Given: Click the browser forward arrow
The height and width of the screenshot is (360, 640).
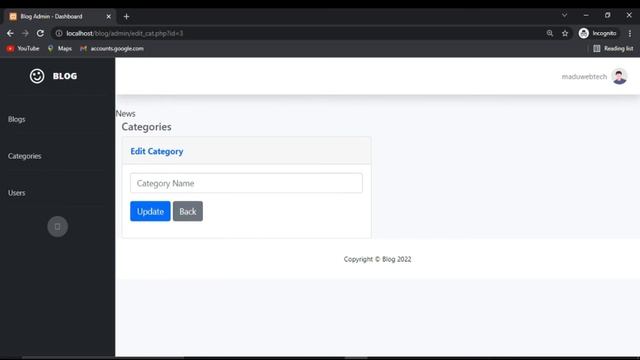Looking at the screenshot, I should click(x=25, y=33).
